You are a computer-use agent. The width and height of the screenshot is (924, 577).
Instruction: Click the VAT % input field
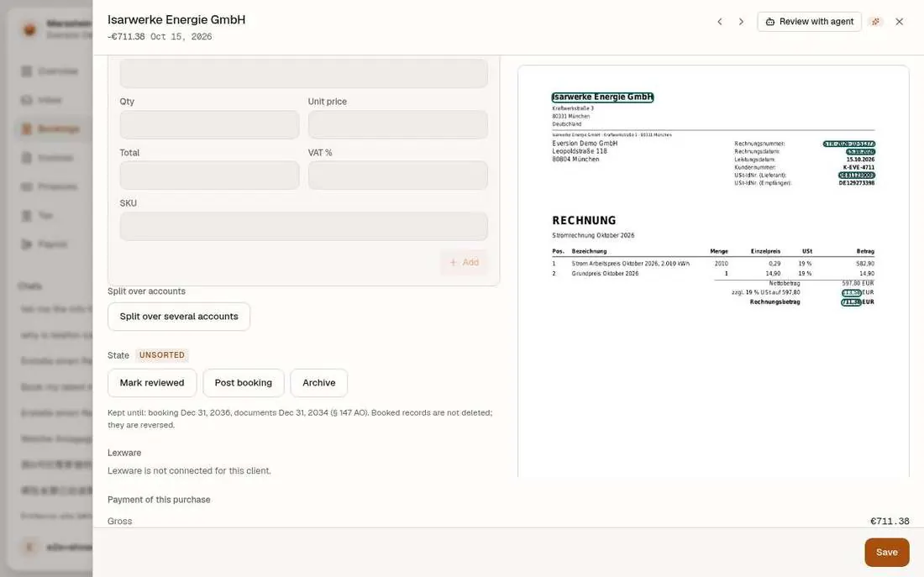[x=398, y=175]
